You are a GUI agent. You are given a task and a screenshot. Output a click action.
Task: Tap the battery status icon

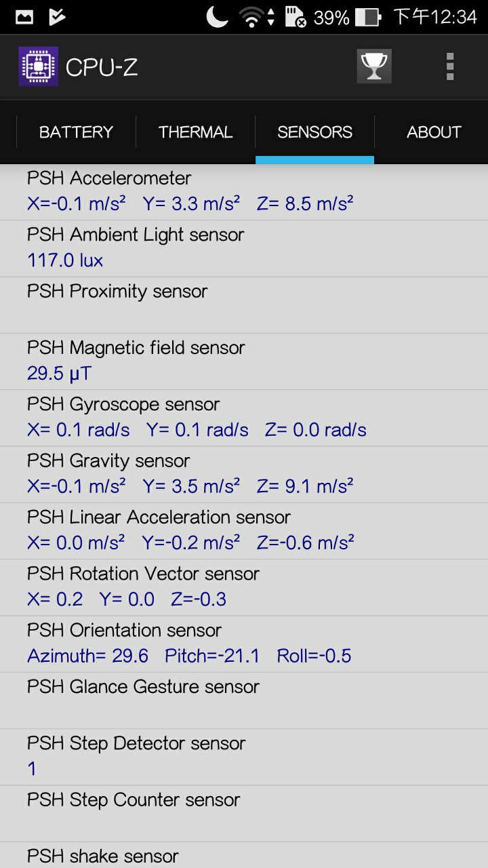[x=367, y=17]
